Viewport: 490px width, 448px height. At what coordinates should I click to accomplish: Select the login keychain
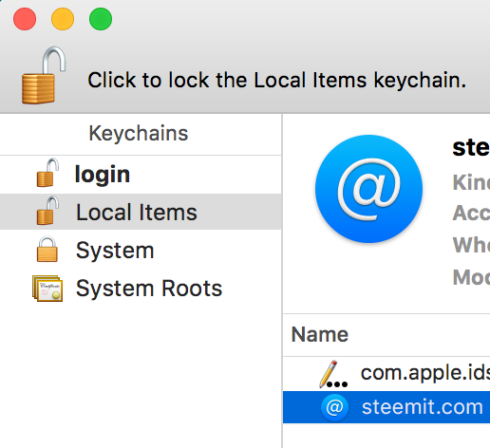click(141, 175)
